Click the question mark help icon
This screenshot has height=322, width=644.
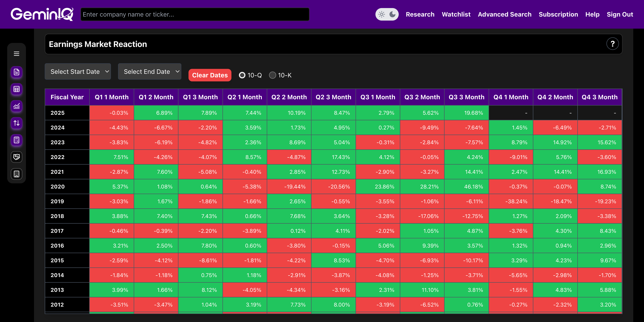[x=612, y=44]
